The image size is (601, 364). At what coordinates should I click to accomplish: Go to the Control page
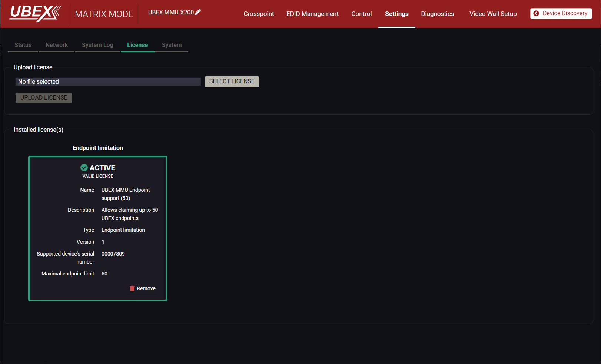[361, 14]
